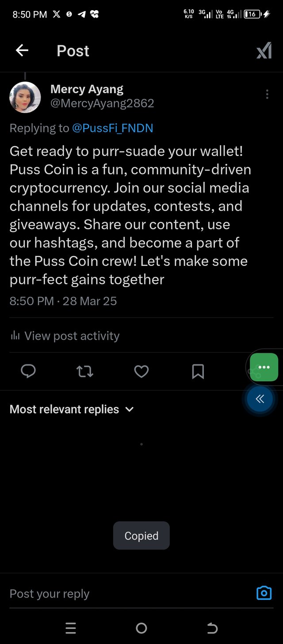The image size is (283, 644).
Task: Tap the back arrow icon
Action: pyautogui.click(x=22, y=51)
